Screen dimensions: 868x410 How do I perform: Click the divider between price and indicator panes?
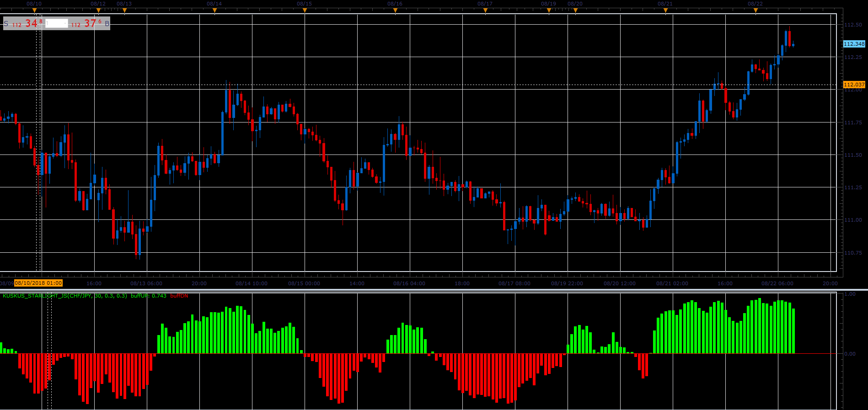pos(434,290)
